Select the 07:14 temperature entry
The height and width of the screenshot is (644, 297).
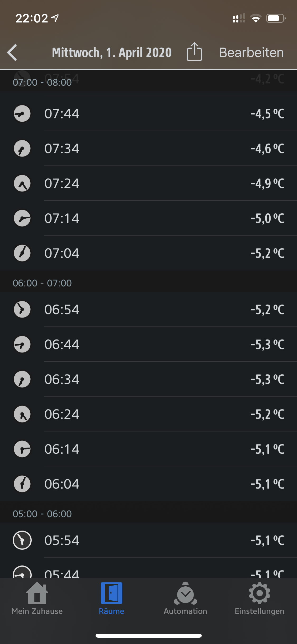[x=158, y=218]
